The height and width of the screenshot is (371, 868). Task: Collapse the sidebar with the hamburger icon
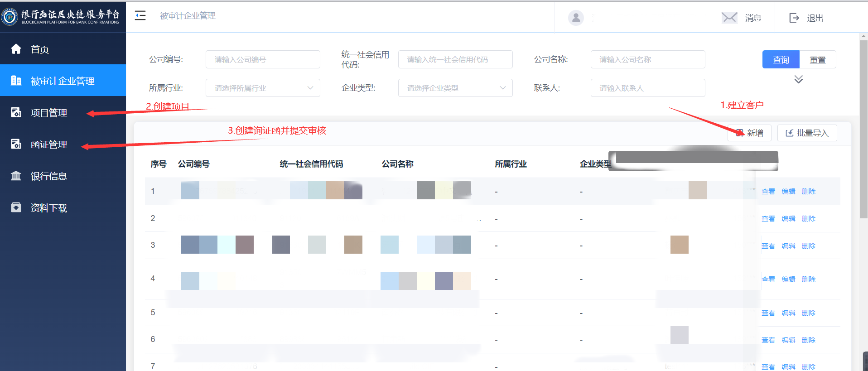[x=140, y=16]
